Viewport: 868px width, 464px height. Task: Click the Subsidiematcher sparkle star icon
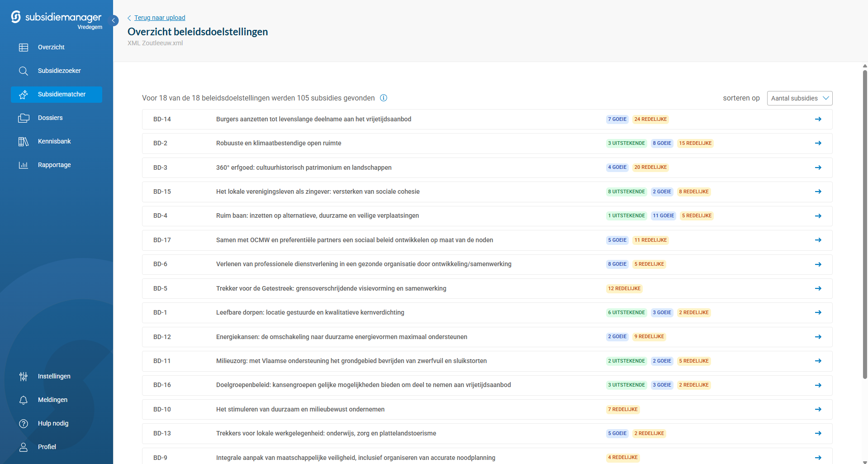[24, 94]
